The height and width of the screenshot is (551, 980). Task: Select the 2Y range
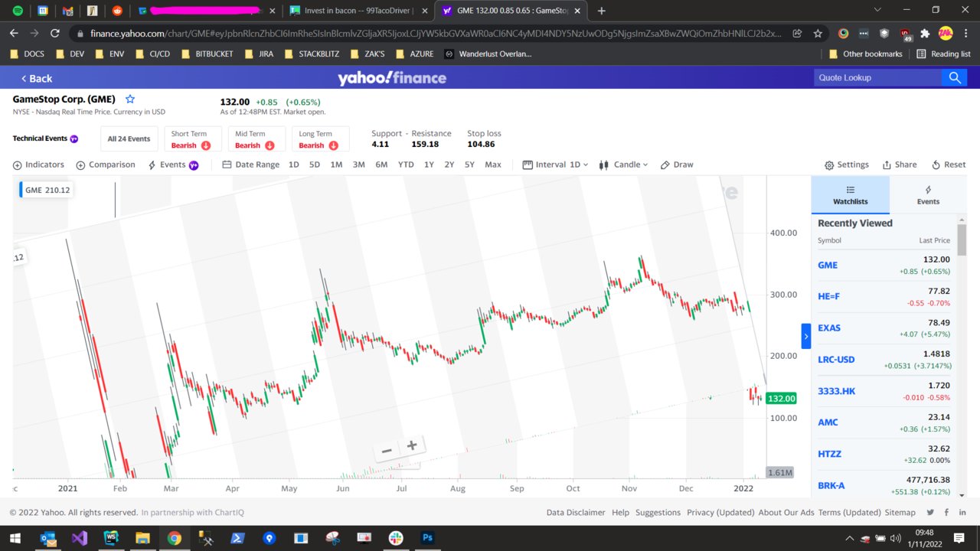pyautogui.click(x=449, y=165)
